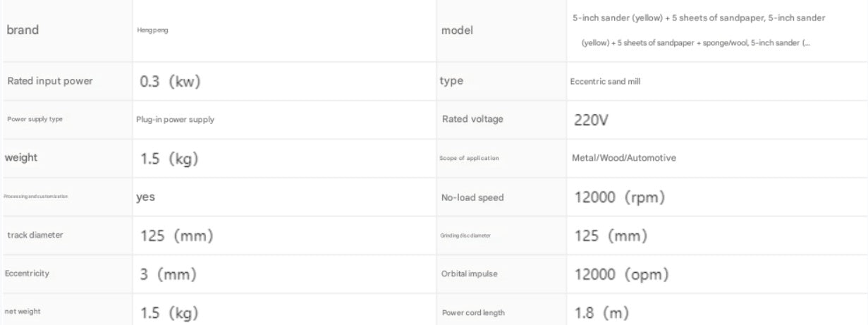Select the 'Plug-in power supply' value
This screenshot has height=325, width=868.
pos(175,120)
